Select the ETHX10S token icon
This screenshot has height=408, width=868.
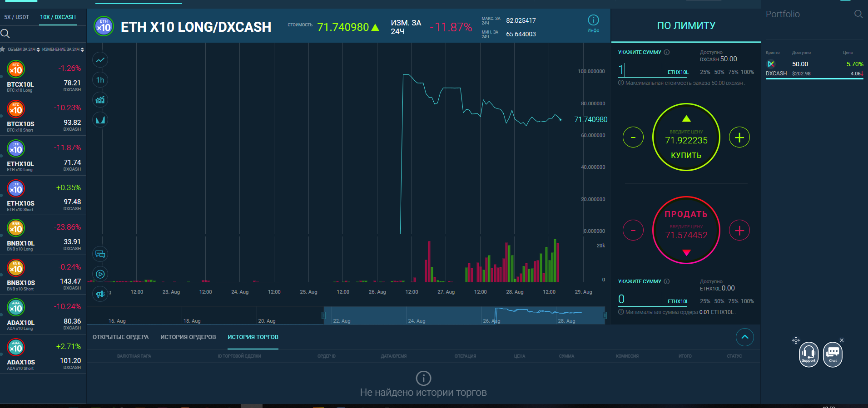(16, 189)
